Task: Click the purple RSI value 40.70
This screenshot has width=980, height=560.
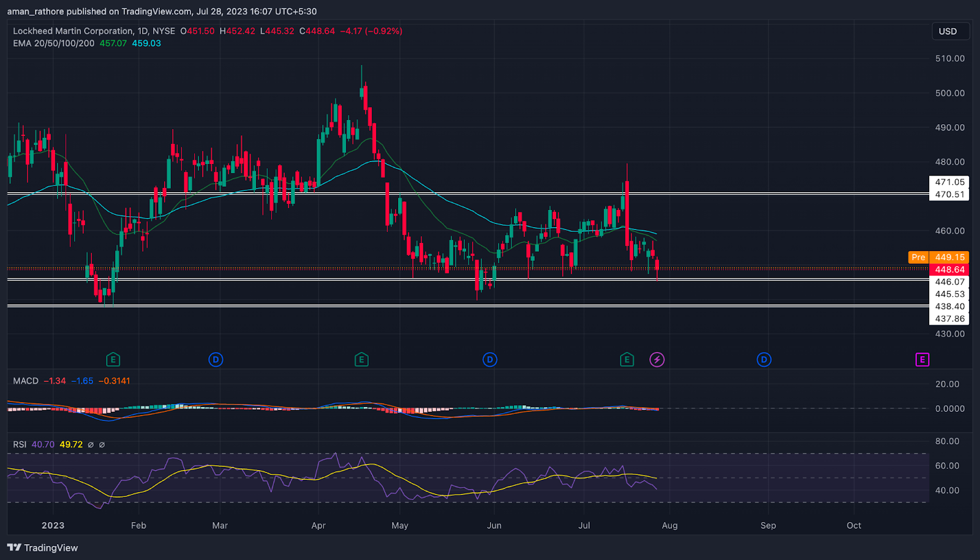Action: point(43,444)
